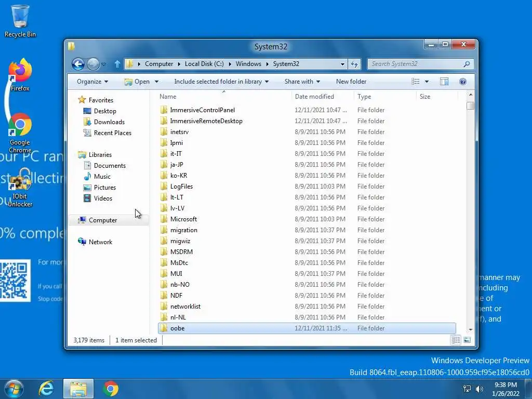Open the Share with menu

click(x=302, y=82)
